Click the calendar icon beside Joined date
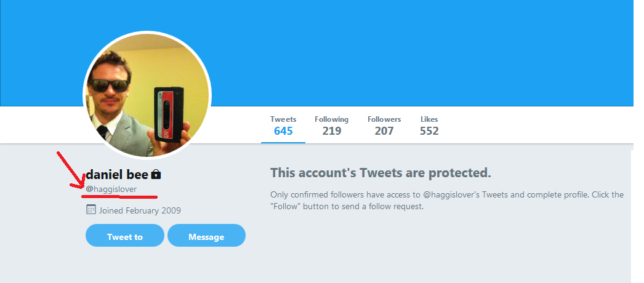Screen dimensions: 644x283 point(91,210)
